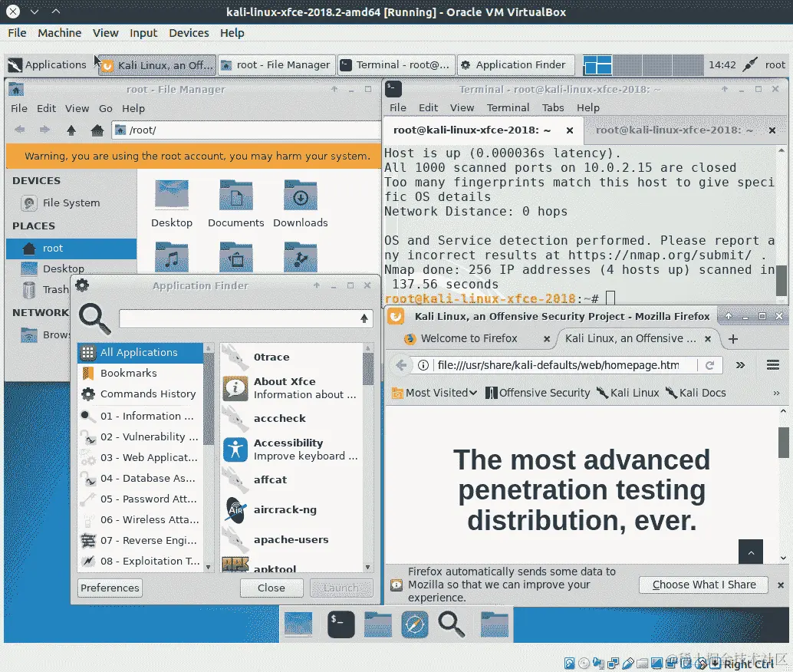Select apache-users application entry
The height and width of the screenshot is (672, 793).
291,540
